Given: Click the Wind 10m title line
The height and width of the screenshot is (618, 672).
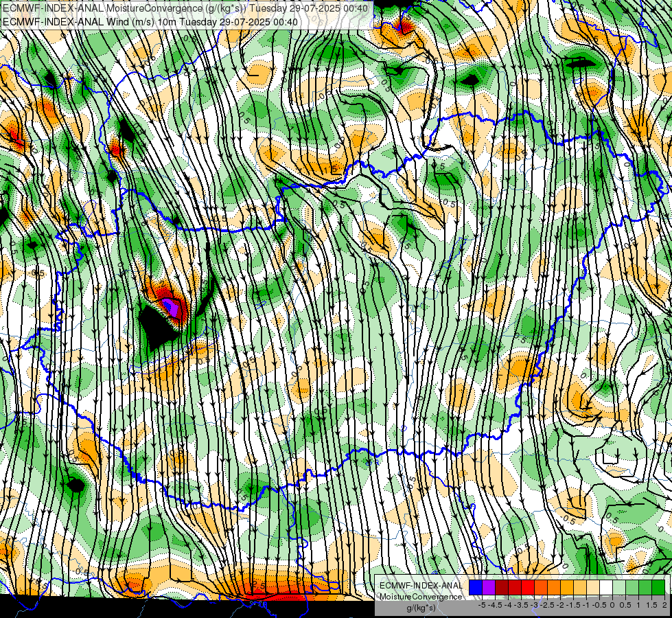Looking at the screenshot, I should pyautogui.click(x=150, y=22).
